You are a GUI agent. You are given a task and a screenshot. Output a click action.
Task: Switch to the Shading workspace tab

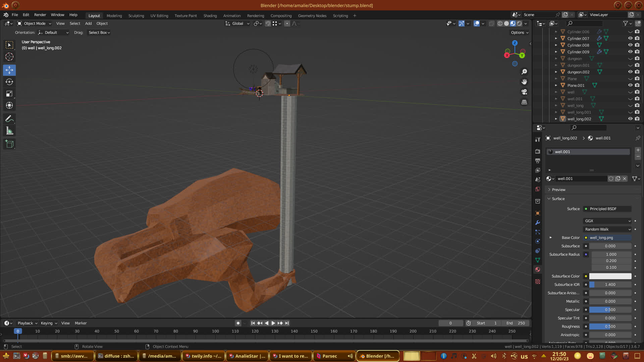[210, 16]
